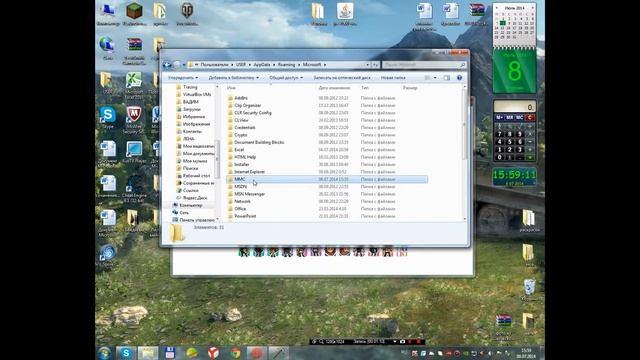Click the file list vertical scrollbar thumb

(464, 124)
